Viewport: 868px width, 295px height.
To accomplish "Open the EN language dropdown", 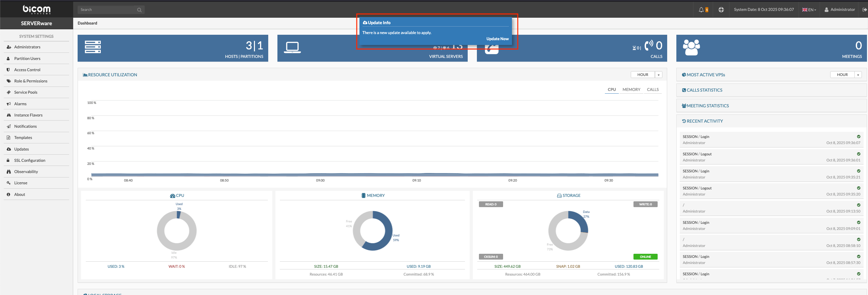I will (809, 10).
